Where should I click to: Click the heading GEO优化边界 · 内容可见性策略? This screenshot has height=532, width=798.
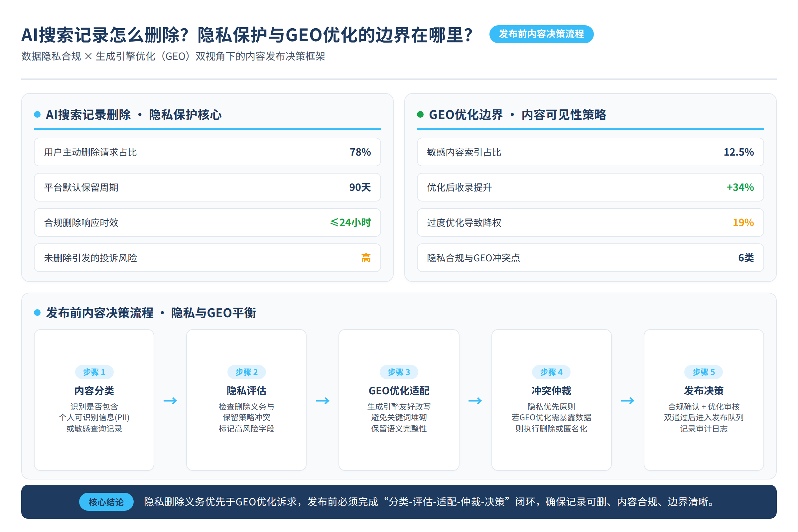[x=517, y=115]
